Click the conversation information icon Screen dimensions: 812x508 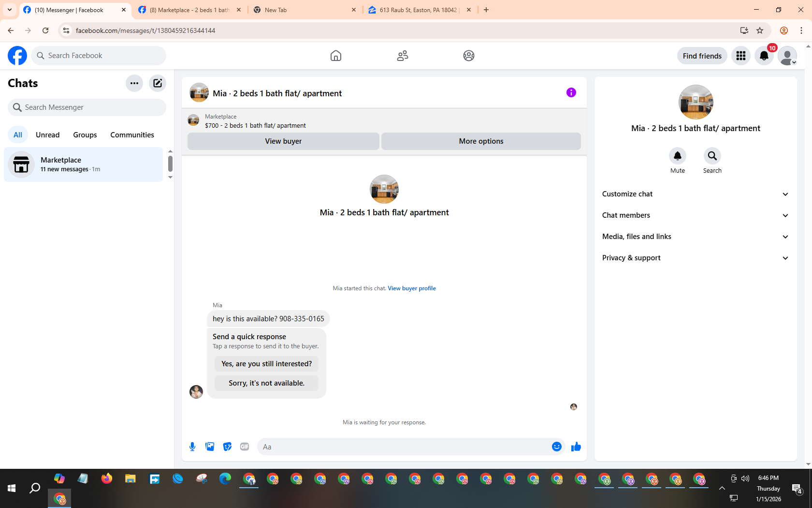pos(571,92)
